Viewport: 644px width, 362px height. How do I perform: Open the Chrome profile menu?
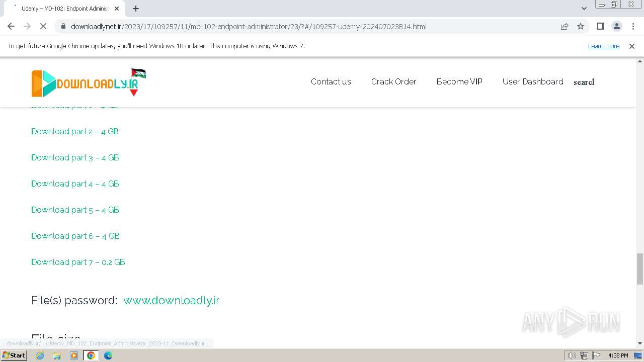click(x=616, y=26)
